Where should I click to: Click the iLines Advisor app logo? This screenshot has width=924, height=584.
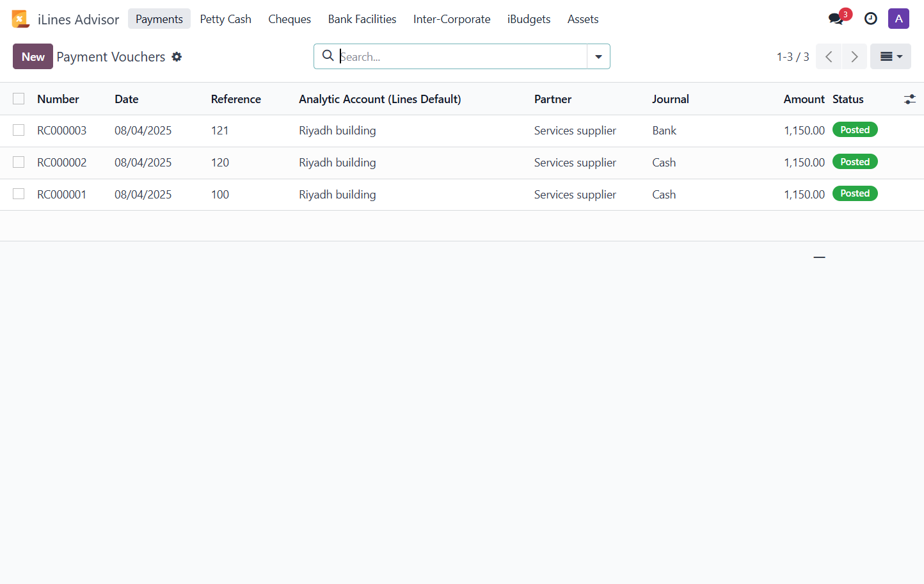pos(20,19)
